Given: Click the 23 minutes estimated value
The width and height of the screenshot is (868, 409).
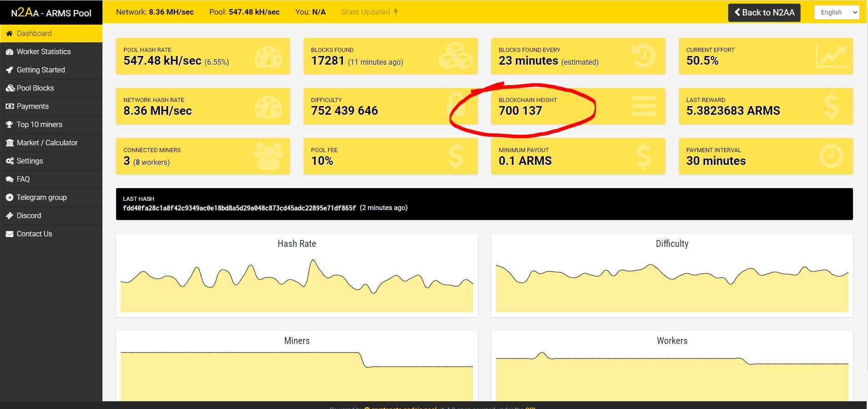Looking at the screenshot, I should click(x=528, y=61).
